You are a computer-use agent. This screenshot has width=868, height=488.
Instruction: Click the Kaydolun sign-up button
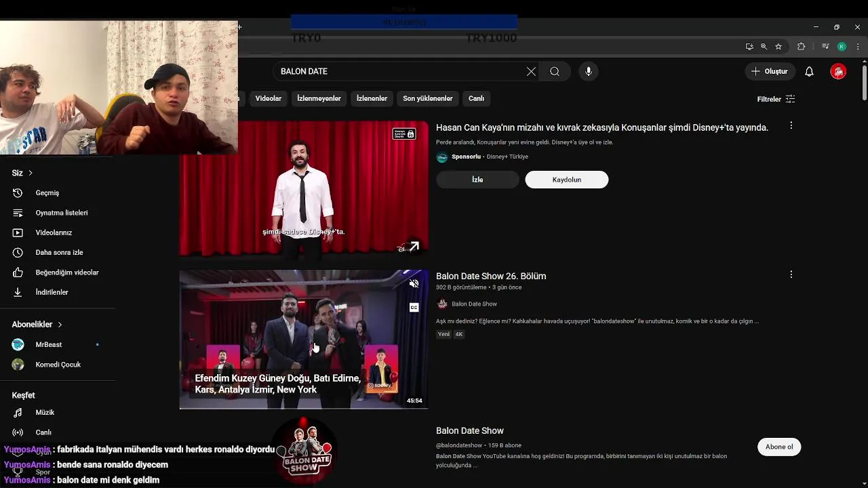click(x=567, y=180)
